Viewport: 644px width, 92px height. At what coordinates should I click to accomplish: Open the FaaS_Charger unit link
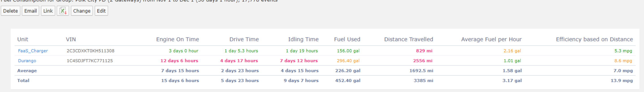(33, 51)
